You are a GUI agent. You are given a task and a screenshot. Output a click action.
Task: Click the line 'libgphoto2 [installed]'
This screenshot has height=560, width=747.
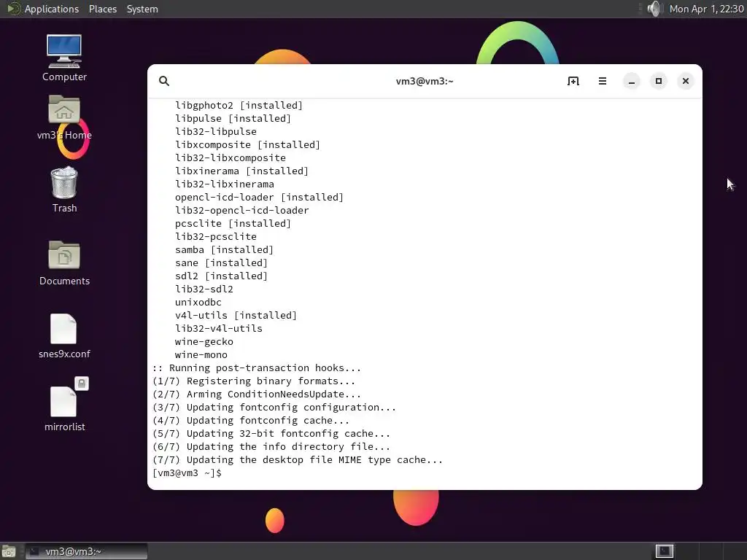coord(239,105)
